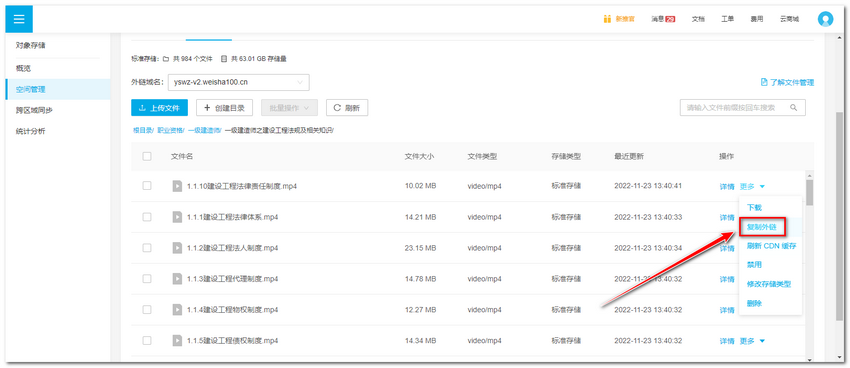Click the gift icon beside 新推官
The width and height of the screenshot is (850, 368).
pyautogui.click(x=607, y=19)
